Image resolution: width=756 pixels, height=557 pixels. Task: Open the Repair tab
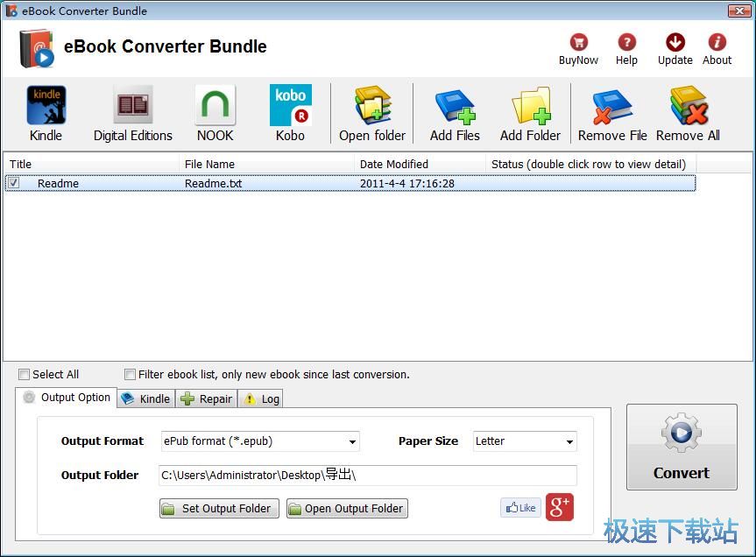pyautogui.click(x=207, y=399)
